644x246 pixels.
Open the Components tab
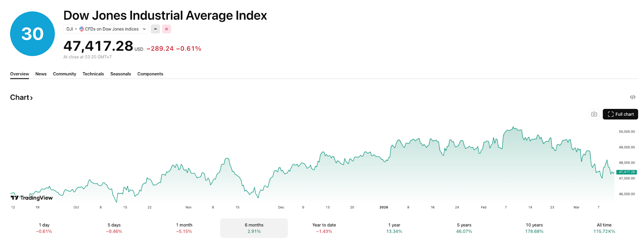coord(150,74)
